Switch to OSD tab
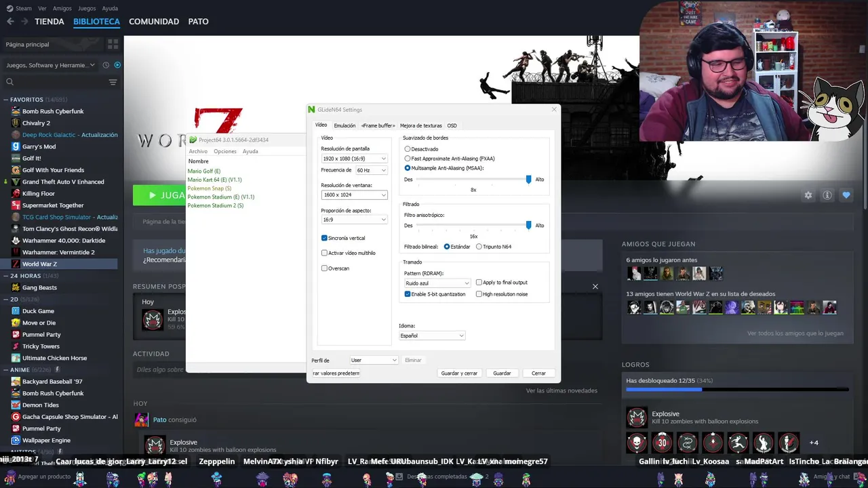The image size is (868, 488). (x=452, y=125)
